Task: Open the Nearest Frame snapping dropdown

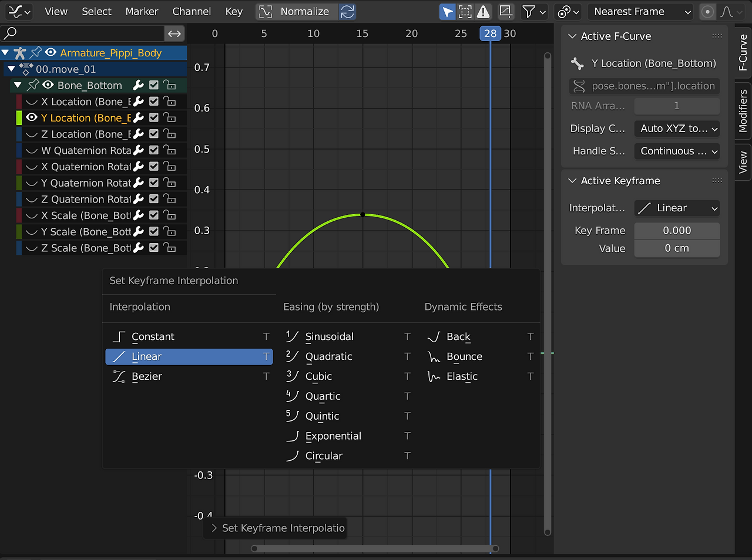Action: click(x=642, y=12)
